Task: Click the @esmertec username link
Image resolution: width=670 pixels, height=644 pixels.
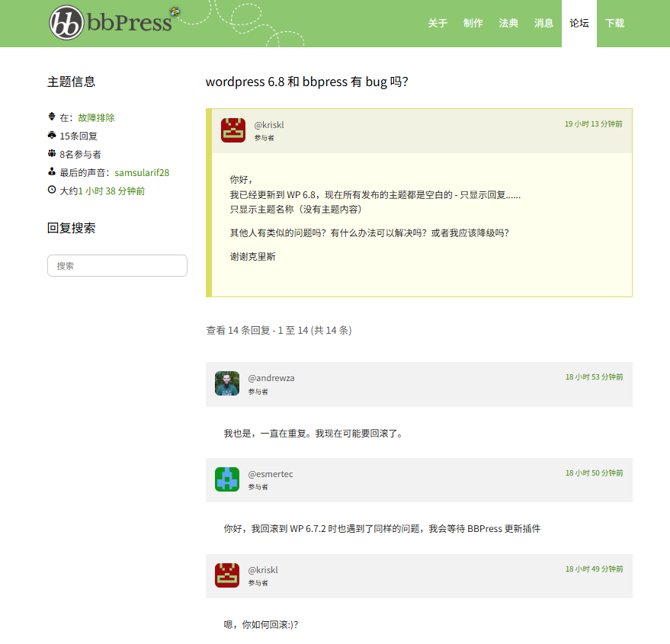Action: click(271, 474)
